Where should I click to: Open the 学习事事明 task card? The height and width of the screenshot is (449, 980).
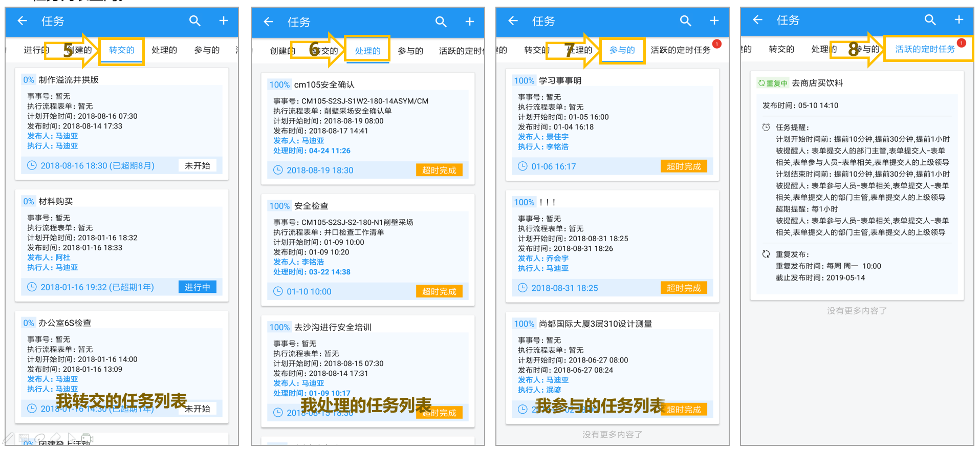(613, 124)
